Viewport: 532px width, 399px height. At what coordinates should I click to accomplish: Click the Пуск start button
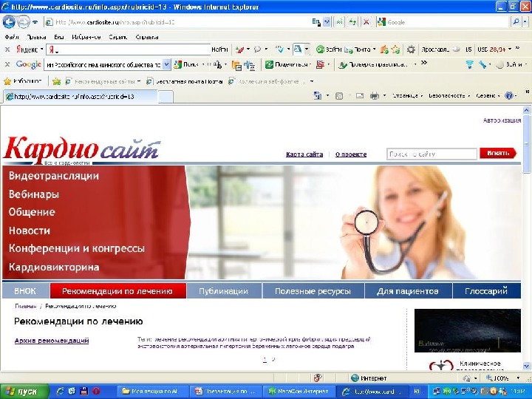tap(24, 392)
